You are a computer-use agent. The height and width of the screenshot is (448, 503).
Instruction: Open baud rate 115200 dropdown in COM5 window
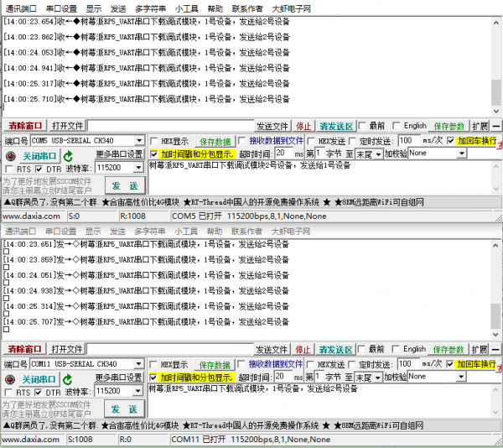click(x=138, y=168)
